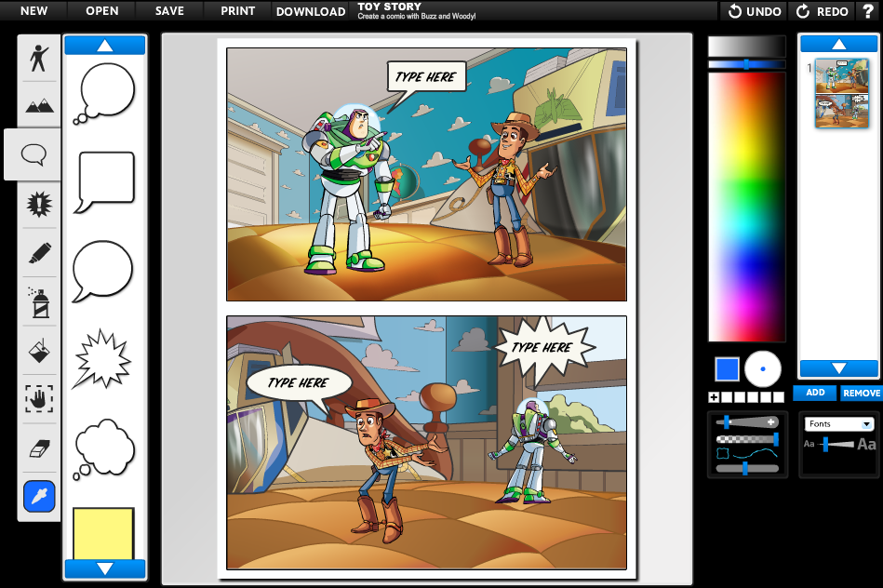Open the Backgrounds mountain tool
The width and height of the screenshot is (883, 588).
(39, 105)
